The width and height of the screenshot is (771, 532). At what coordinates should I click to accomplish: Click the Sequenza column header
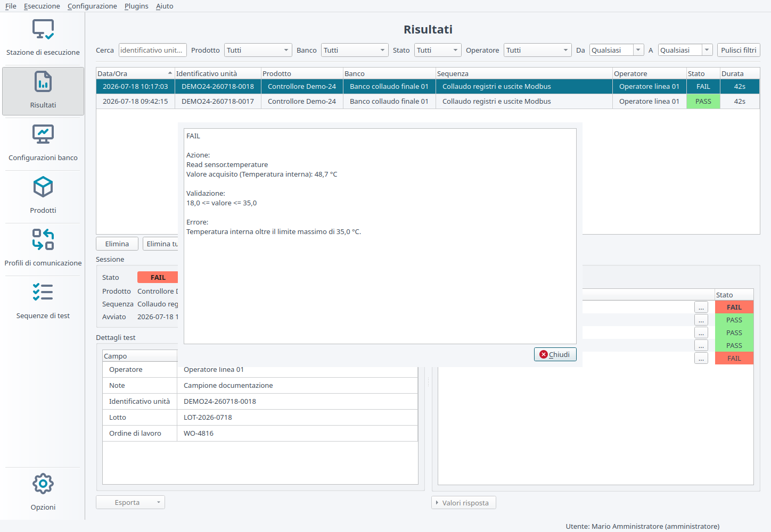(x=524, y=73)
